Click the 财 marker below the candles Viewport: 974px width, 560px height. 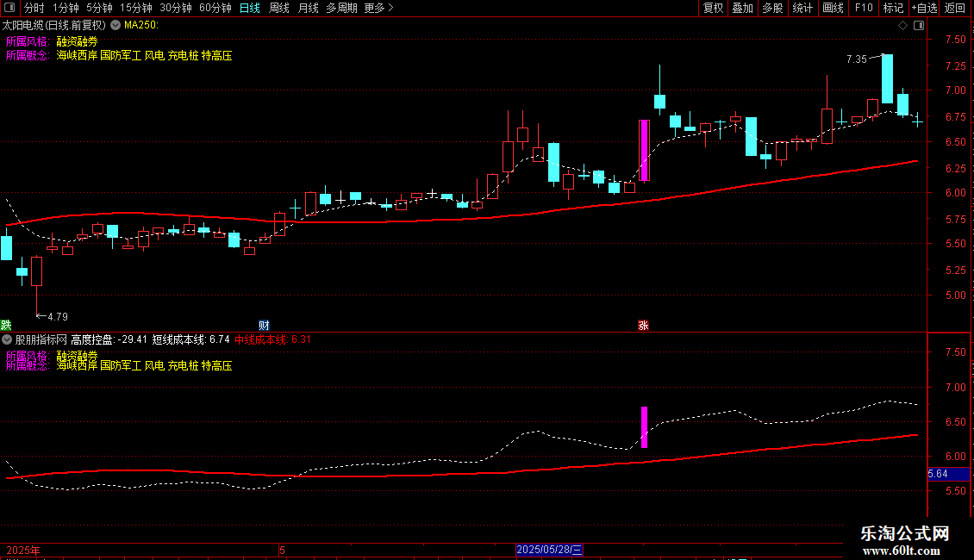click(264, 326)
